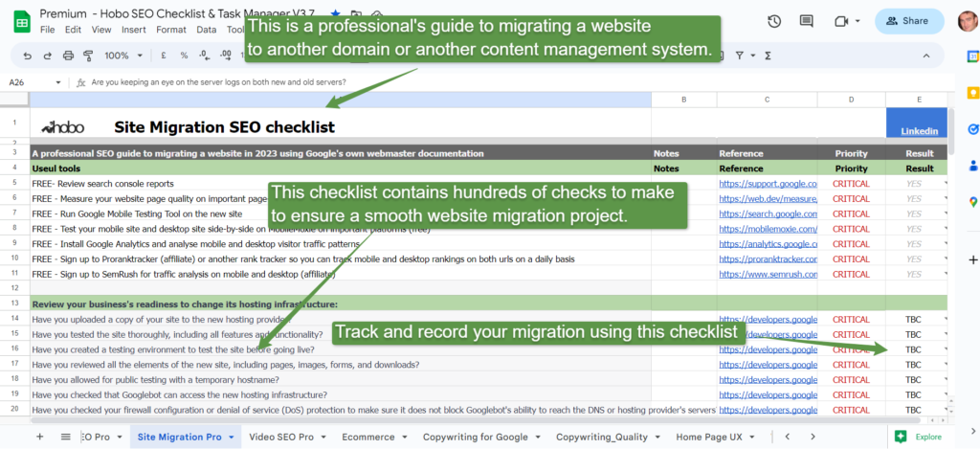Select column C header

[x=767, y=100]
